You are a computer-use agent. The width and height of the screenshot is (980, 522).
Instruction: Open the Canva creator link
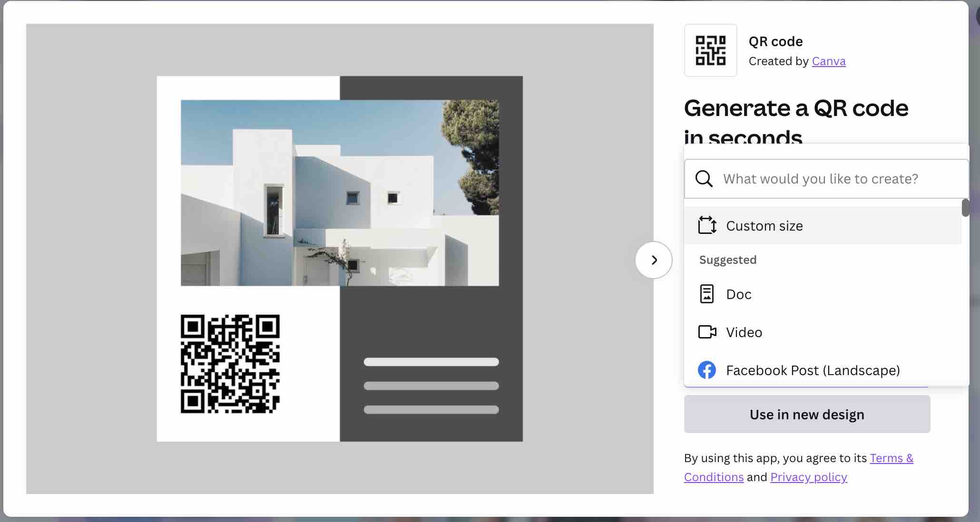pyautogui.click(x=829, y=61)
